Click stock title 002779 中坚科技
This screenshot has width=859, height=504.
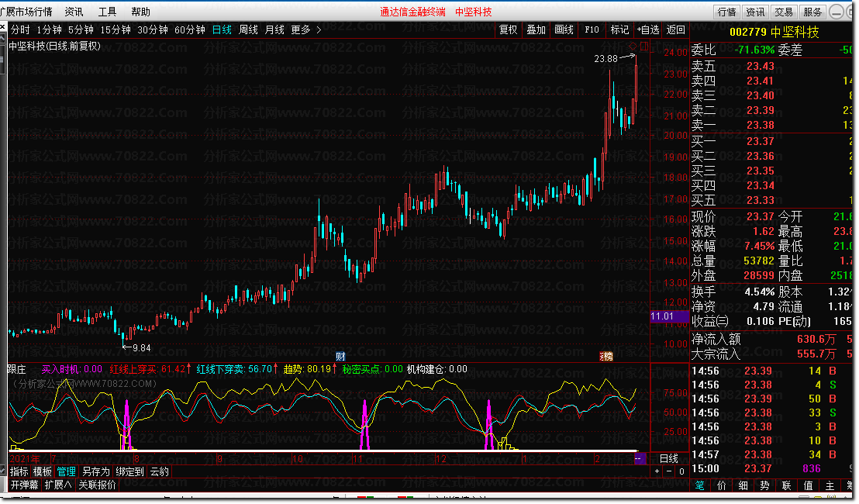[x=774, y=32]
